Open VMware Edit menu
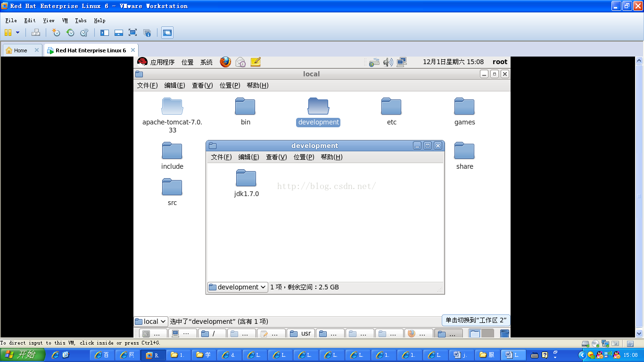Image resolution: width=644 pixels, height=362 pixels. (x=30, y=20)
